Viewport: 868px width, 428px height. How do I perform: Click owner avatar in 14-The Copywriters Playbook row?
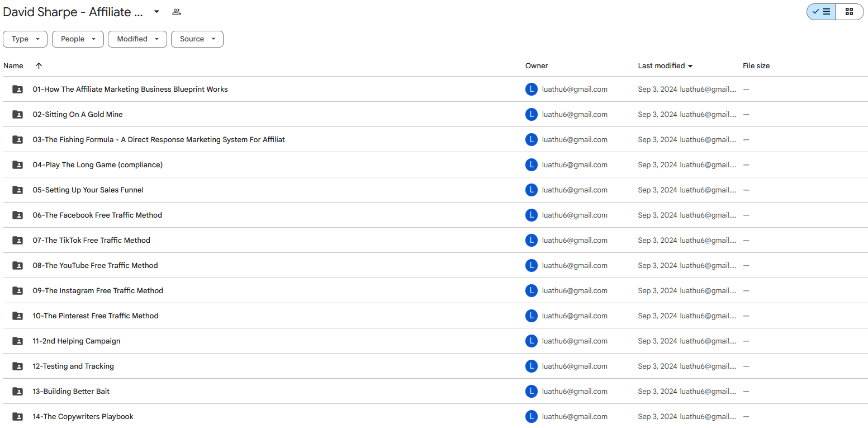point(532,417)
